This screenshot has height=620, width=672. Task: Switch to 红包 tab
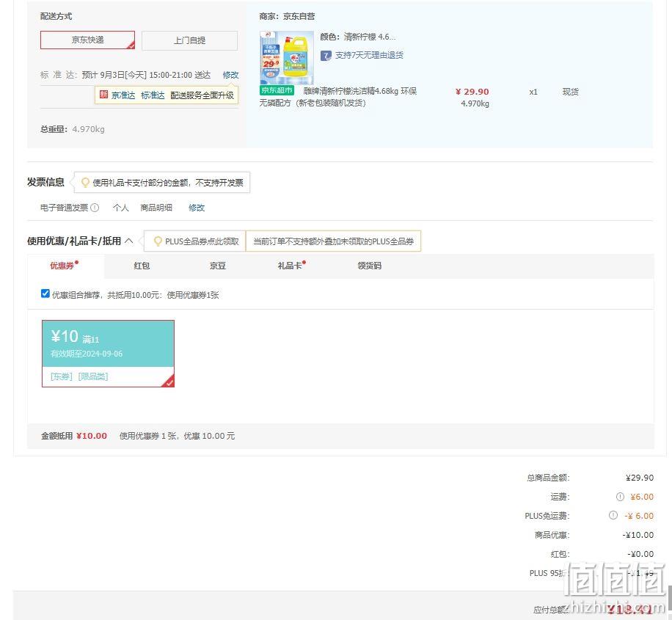[x=142, y=266]
